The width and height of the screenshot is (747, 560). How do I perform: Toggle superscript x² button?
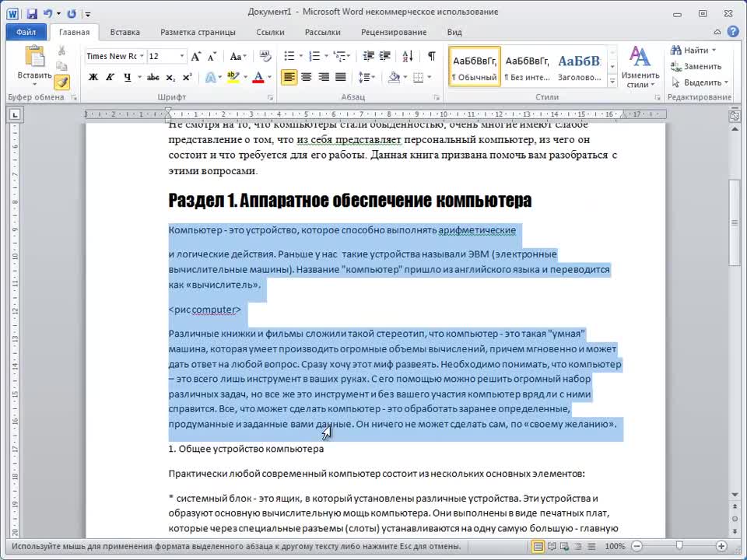pyautogui.click(x=188, y=77)
